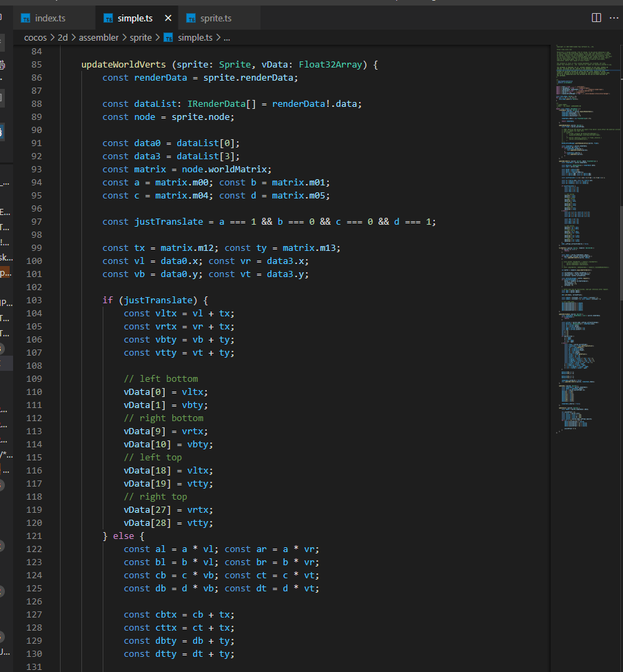The image size is (623, 672).
Task: Click the Split Editor Right icon
Action: coord(596,17)
